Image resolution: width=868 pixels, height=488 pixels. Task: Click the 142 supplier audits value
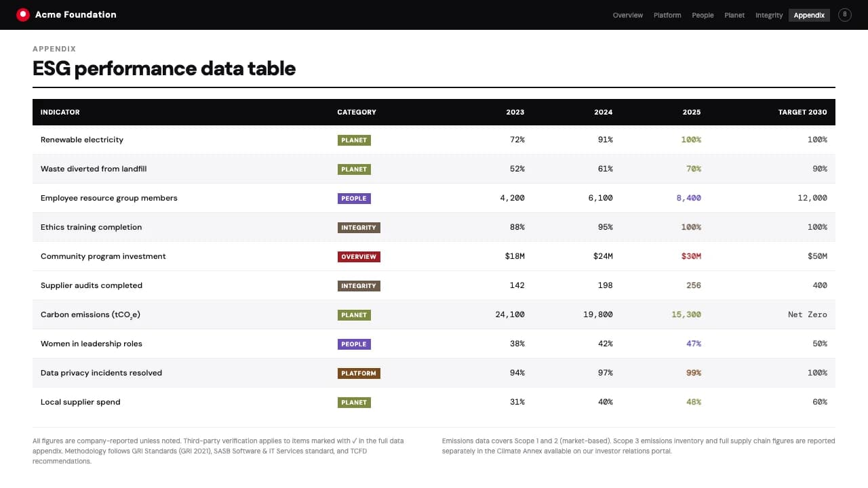517,285
